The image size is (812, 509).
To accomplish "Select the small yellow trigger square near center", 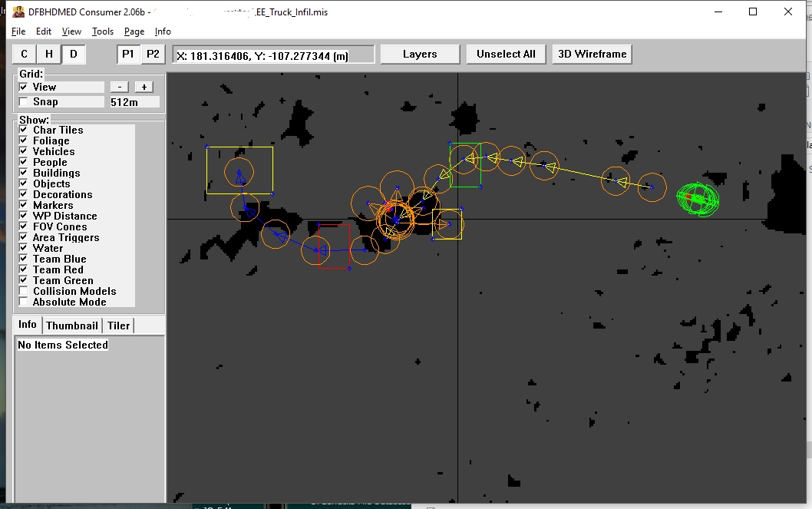I will 447,224.
